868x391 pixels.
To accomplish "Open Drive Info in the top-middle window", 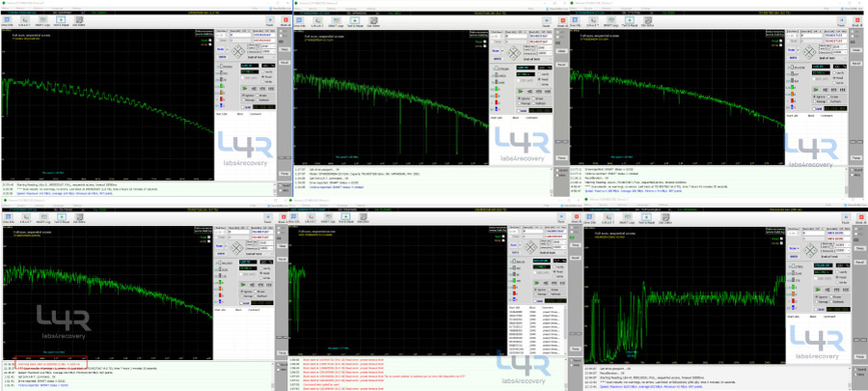I will [x=300, y=22].
